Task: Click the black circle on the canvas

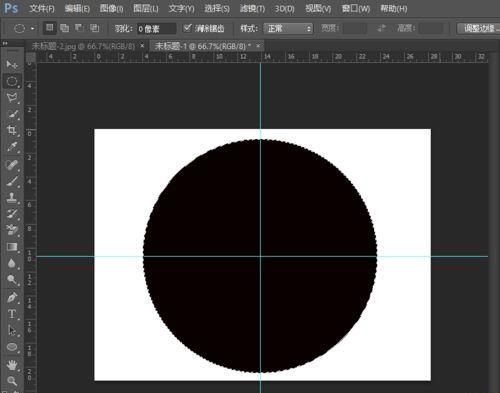Action: (260, 256)
